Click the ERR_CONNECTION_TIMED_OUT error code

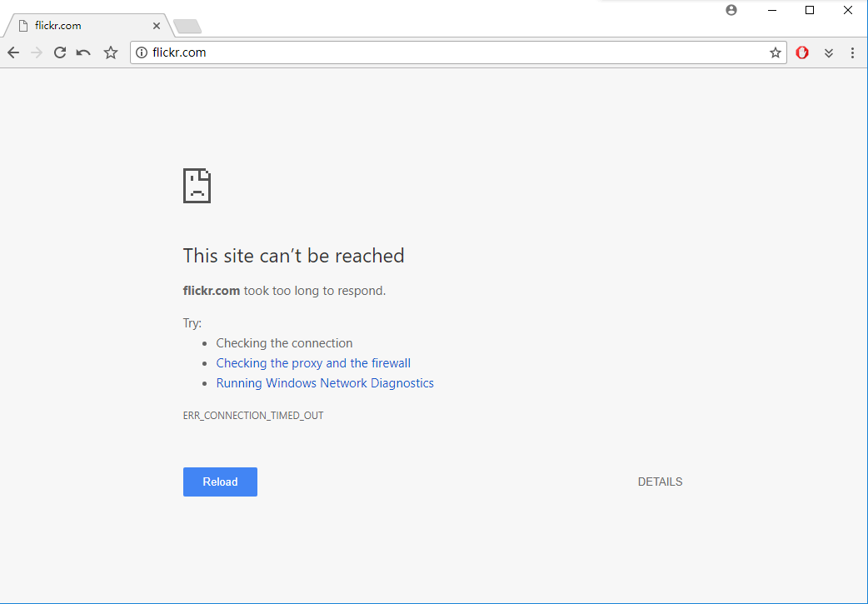tap(253, 416)
